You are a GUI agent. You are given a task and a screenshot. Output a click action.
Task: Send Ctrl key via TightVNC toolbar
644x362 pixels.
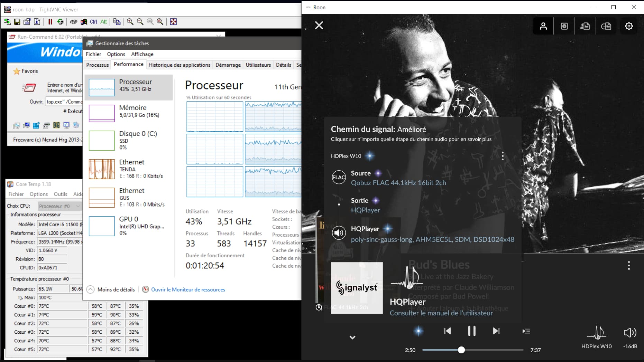(93, 22)
